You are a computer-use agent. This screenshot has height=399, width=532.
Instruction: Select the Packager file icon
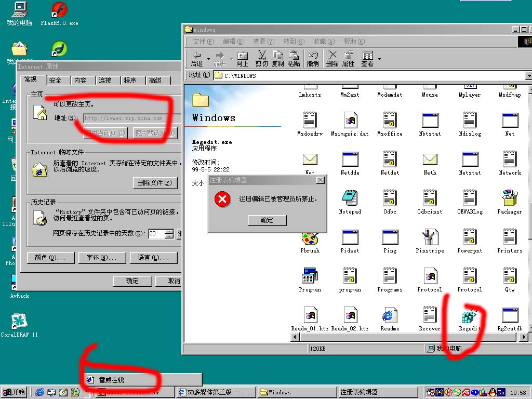[509, 200]
